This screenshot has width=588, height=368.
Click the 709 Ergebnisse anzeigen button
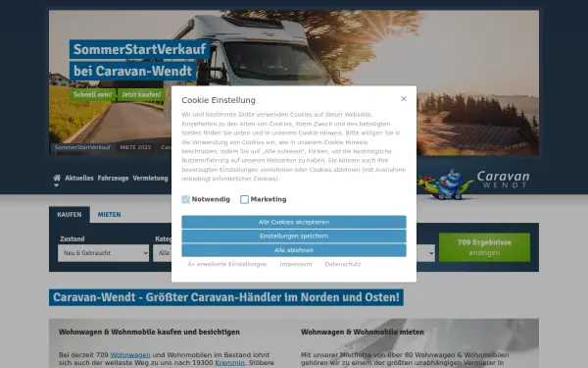(484, 247)
